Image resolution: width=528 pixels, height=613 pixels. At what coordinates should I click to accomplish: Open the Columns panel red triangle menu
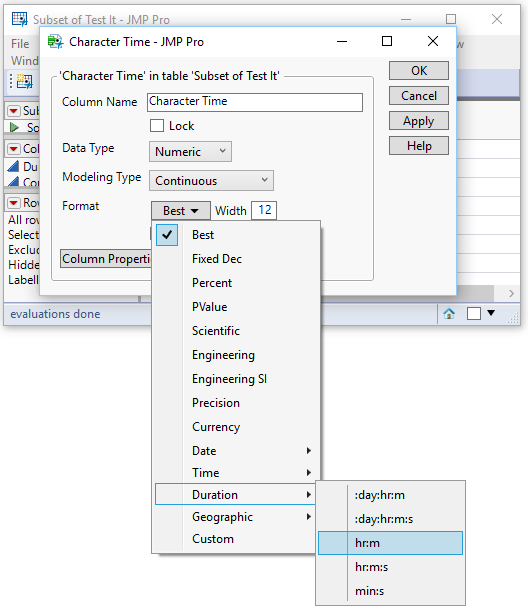click(14, 149)
